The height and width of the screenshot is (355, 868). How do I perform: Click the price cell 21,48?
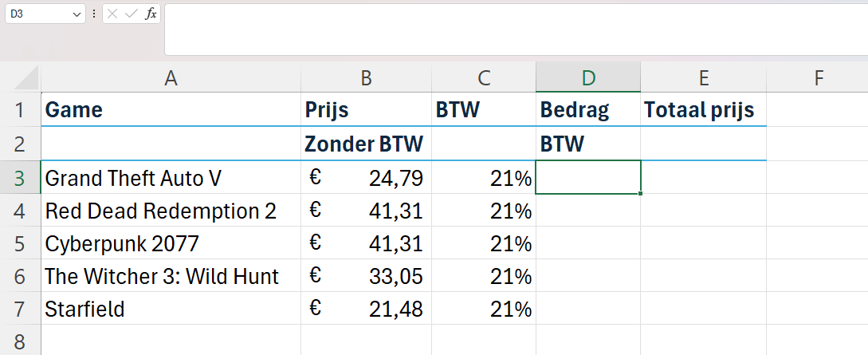367,309
